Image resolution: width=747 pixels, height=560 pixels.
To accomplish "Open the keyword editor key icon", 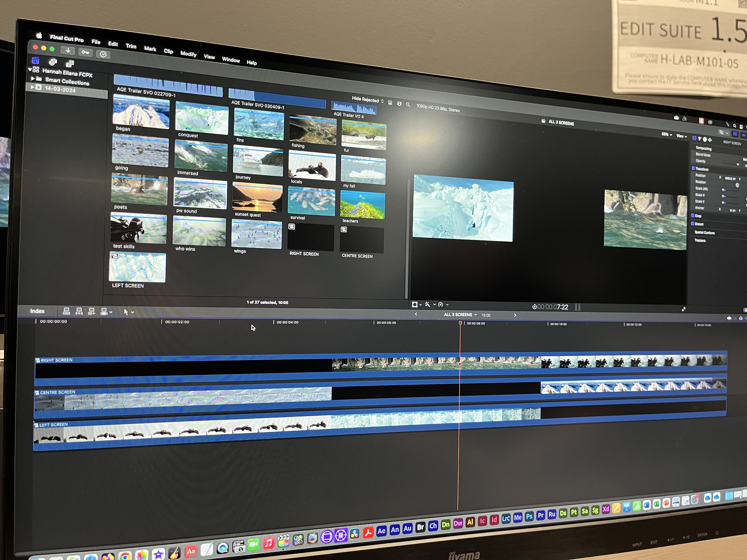I will click(85, 52).
